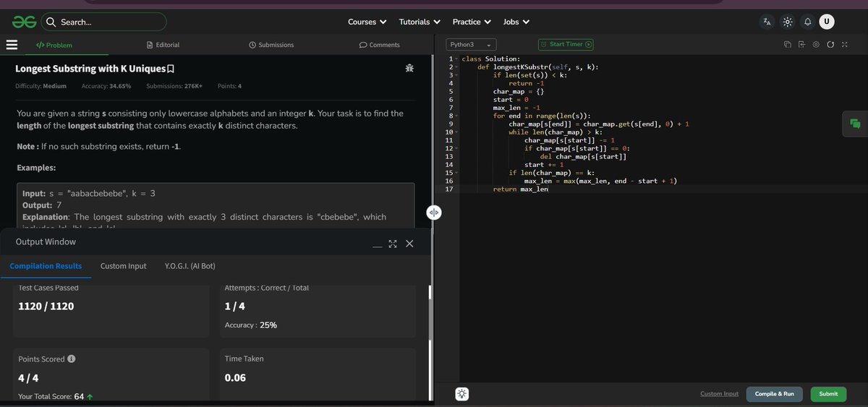This screenshot has width=868, height=407.
Task: Open the green chat feedback icon
Action: coord(855,124)
